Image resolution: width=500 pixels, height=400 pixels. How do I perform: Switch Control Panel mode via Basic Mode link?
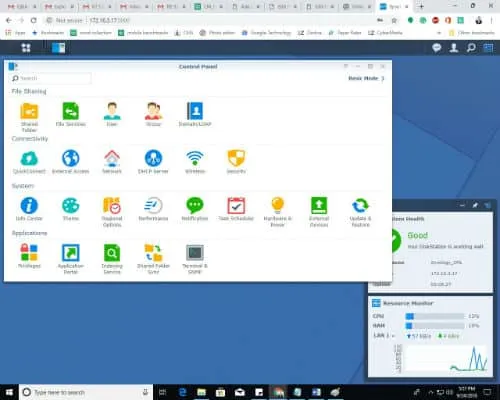(366, 78)
